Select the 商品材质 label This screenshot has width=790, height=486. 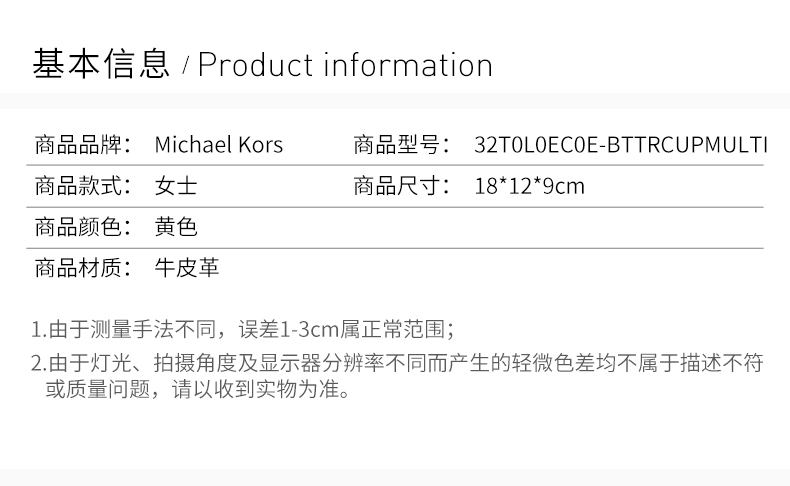(x=83, y=267)
